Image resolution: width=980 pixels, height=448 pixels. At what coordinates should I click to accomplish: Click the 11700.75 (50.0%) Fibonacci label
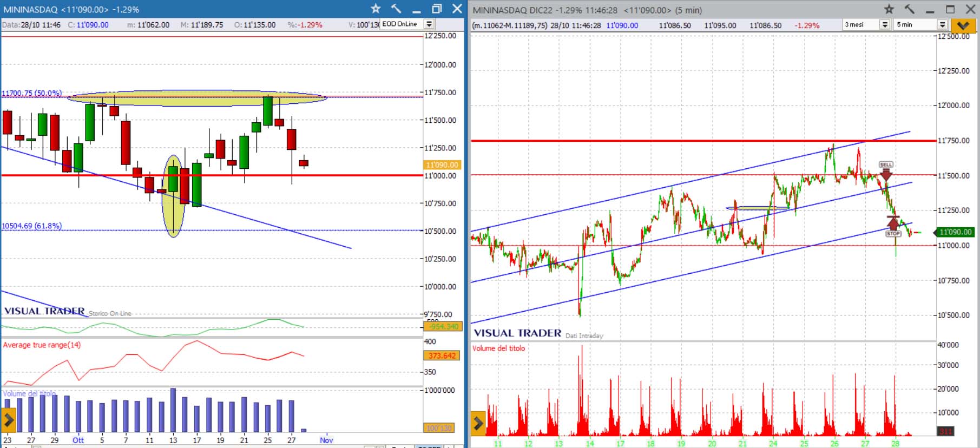coord(31,93)
